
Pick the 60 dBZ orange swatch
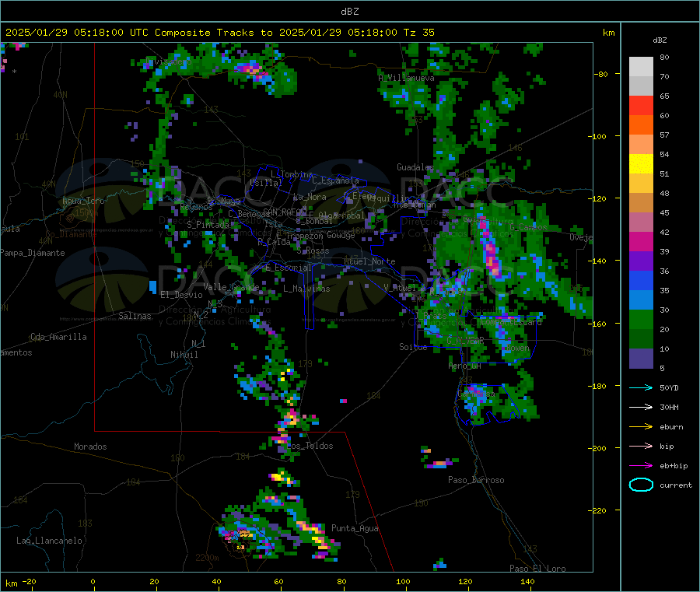pyautogui.click(x=641, y=125)
